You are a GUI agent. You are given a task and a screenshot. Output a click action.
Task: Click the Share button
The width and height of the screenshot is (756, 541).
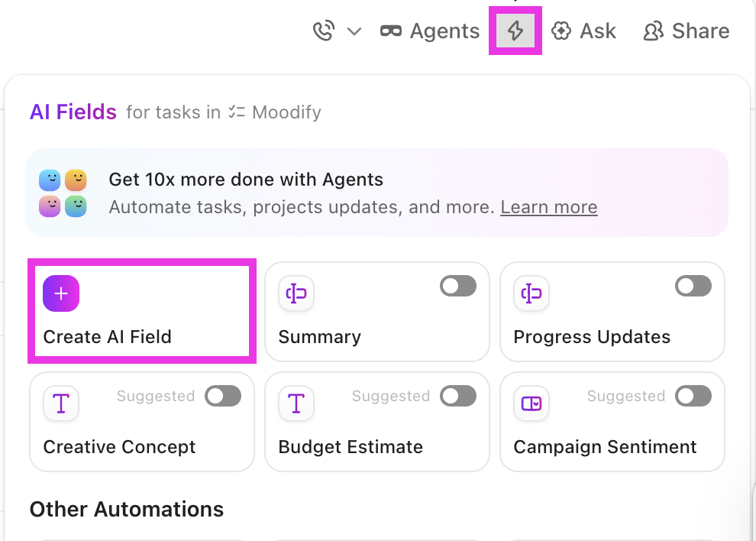pyautogui.click(x=687, y=31)
